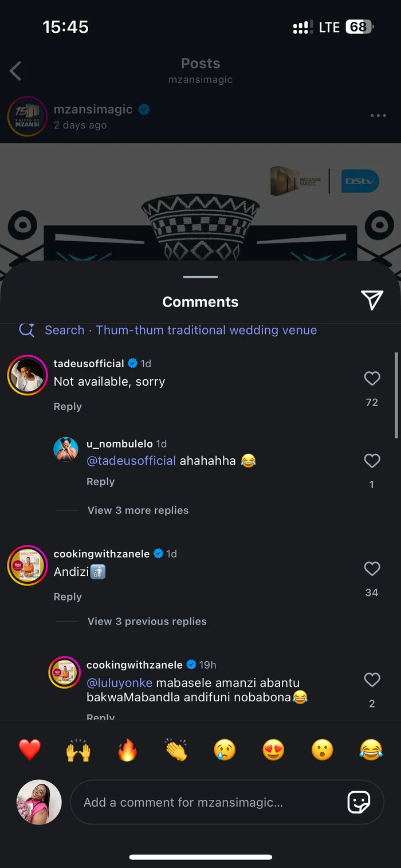Like tadeusofficial's comment
Viewport: 401px width, 868px height.
(x=372, y=379)
